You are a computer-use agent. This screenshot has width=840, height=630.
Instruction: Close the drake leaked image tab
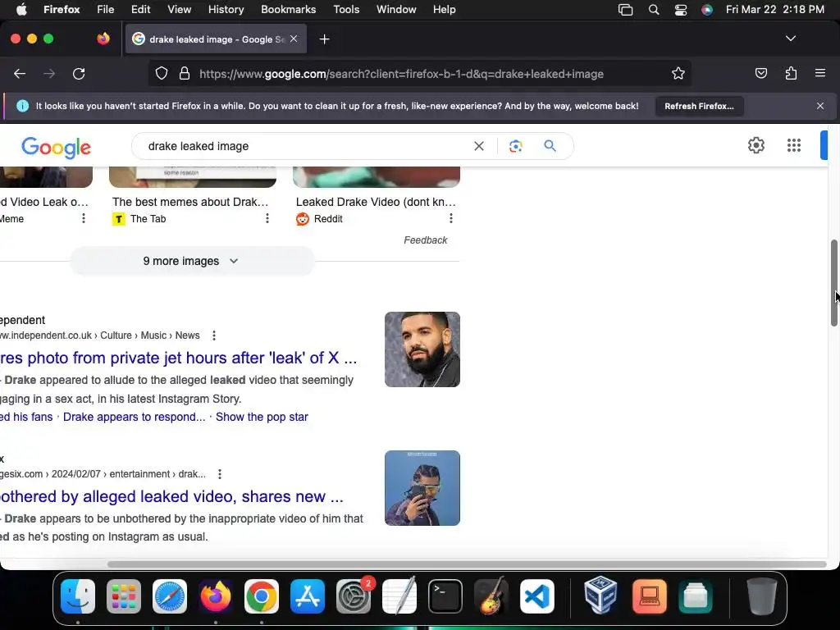pos(294,39)
